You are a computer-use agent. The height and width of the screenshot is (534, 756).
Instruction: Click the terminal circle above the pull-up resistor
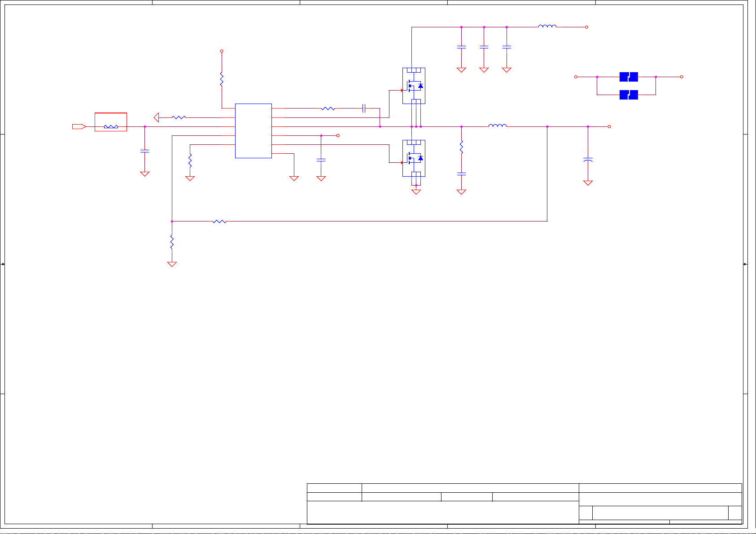coord(222,51)
